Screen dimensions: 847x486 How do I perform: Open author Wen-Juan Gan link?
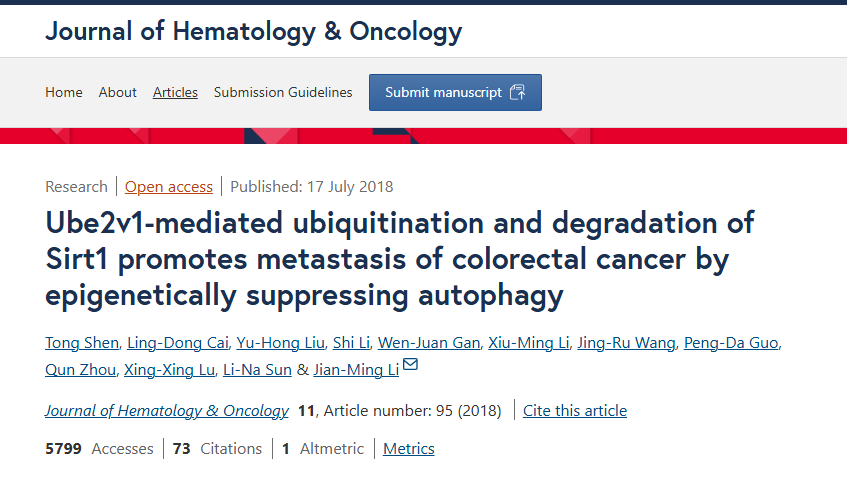429,343
